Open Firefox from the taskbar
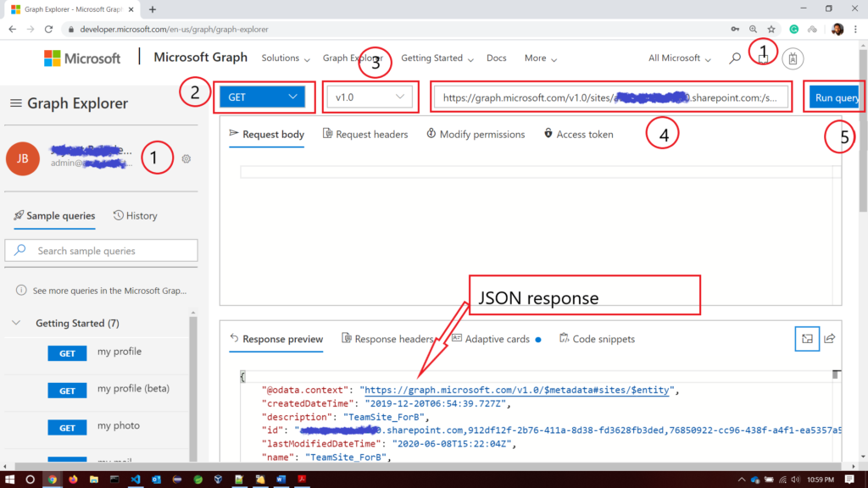Image resolution: width=868 pixels, height=488 pixels. [73, 480]
